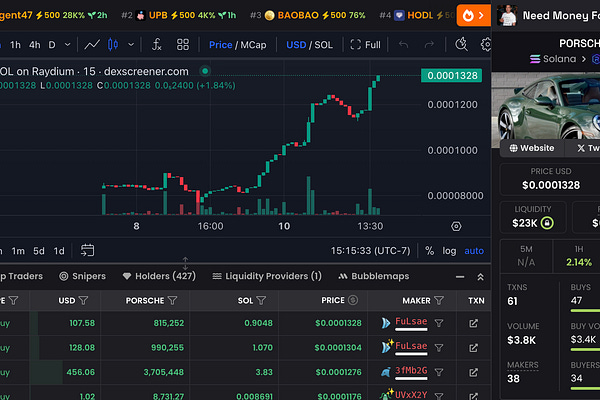
Task: Open the token Website link
Action: pyautogui.click(x=532, y=148)
